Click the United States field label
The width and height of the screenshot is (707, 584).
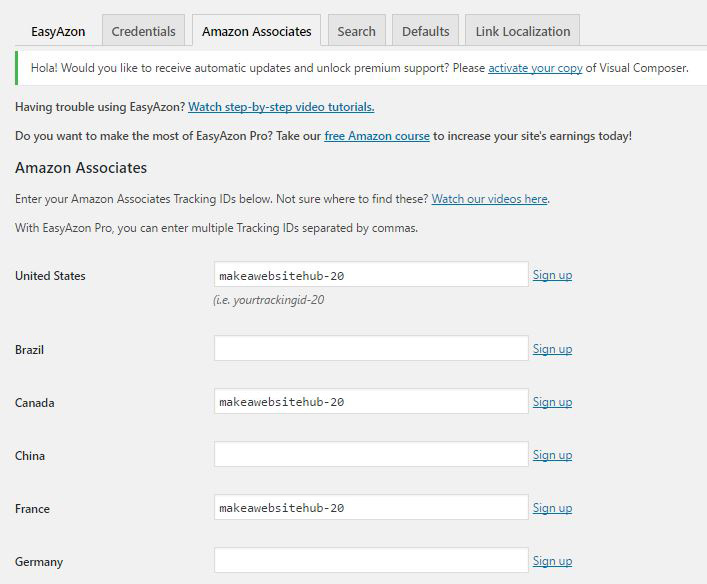(x=50, y=276)
